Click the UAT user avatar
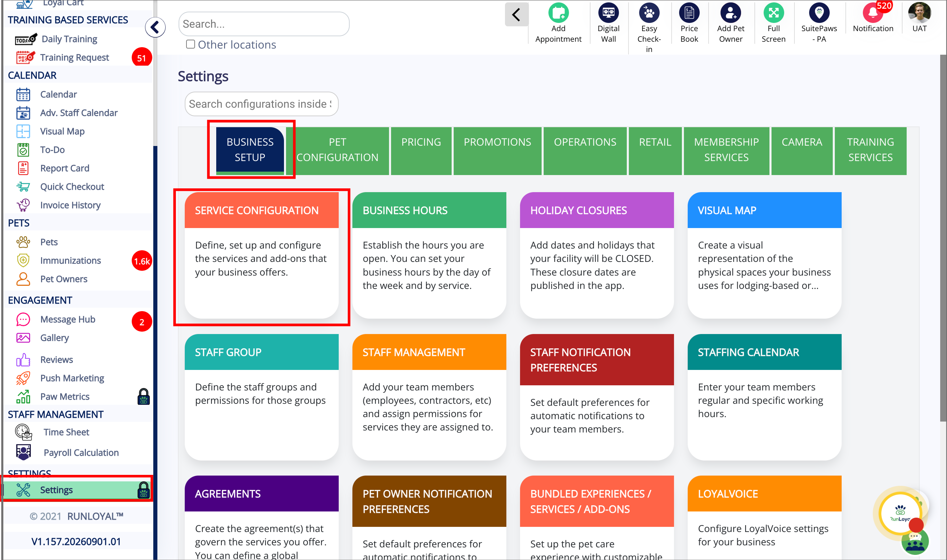Viewport: 947px width, 560px height. (x=919, y=12)
